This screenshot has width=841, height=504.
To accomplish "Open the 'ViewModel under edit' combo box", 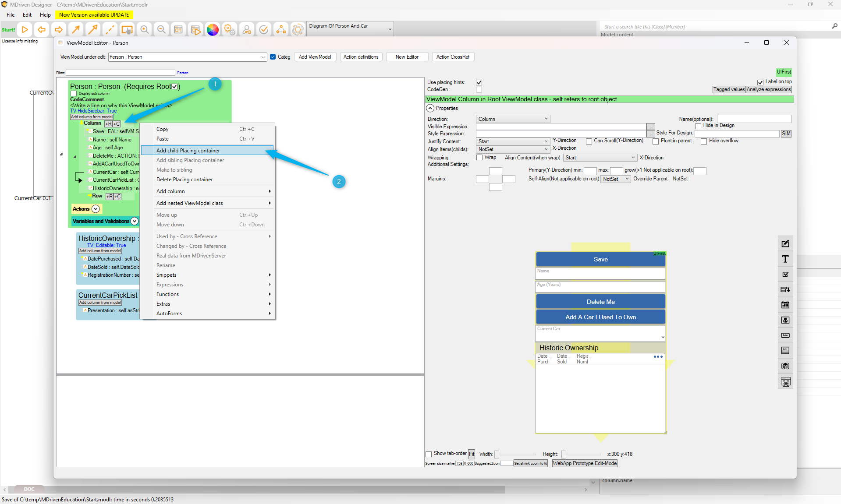I will (188, 57).
